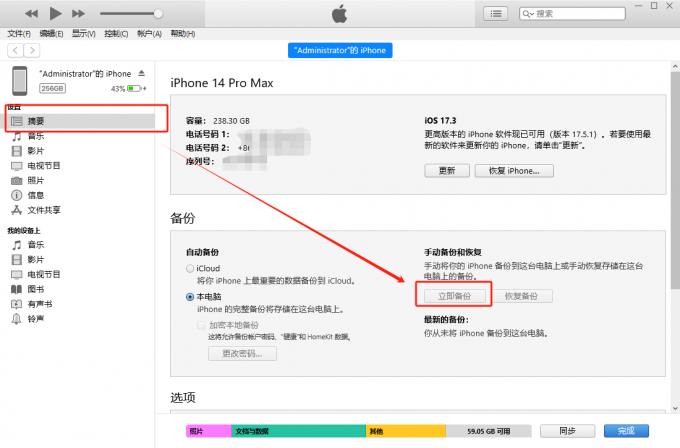Toggle the 加密本地备份 checkbox
This screenshot has width=680, height=448.
201,325
